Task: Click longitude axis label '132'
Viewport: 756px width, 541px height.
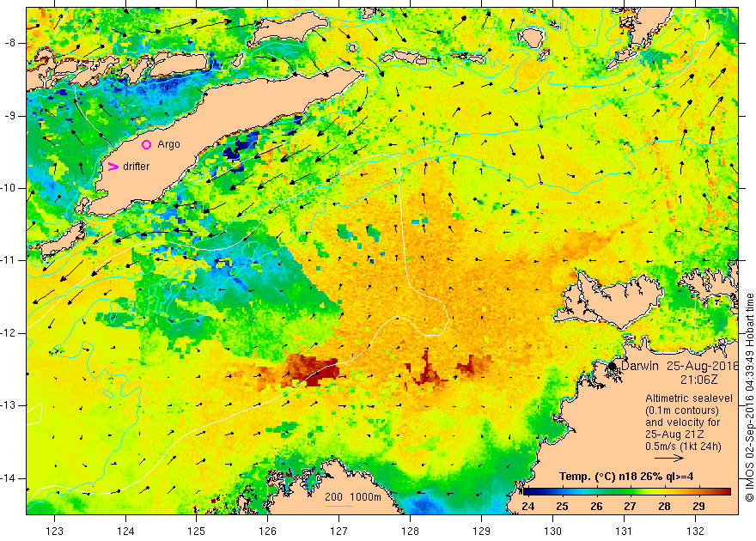Action: point(695,531)
